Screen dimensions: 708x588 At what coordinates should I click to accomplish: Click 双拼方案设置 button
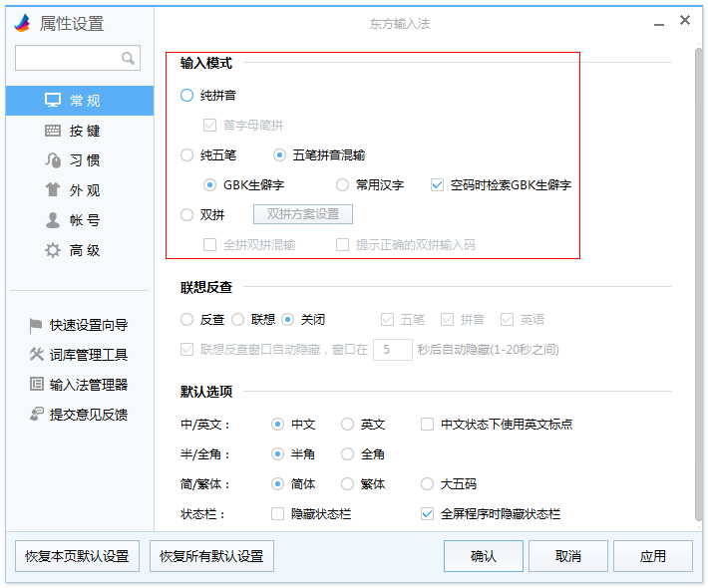coord(303,214)
